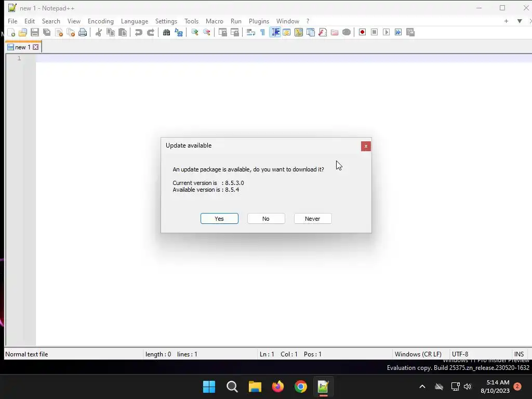The height and width of the screenshot is (399, 532).
Task: Click UTF-8 encoding in status bar
Action: [460, 354]
